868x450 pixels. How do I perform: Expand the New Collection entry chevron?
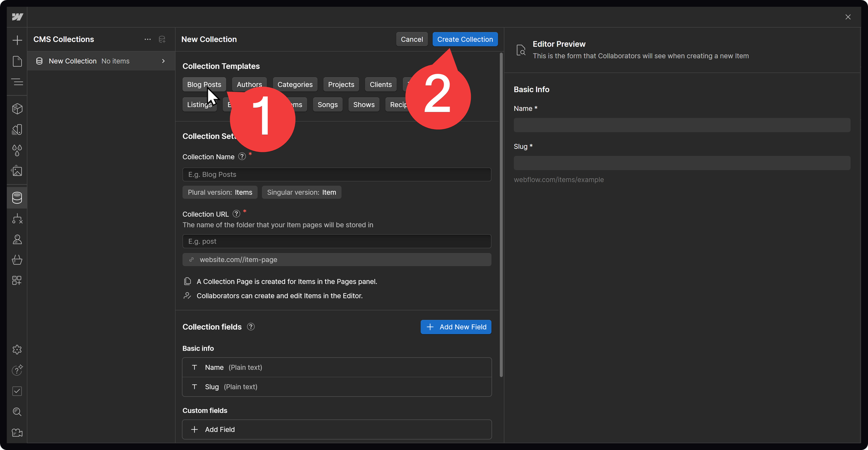(x=163, y=61)
